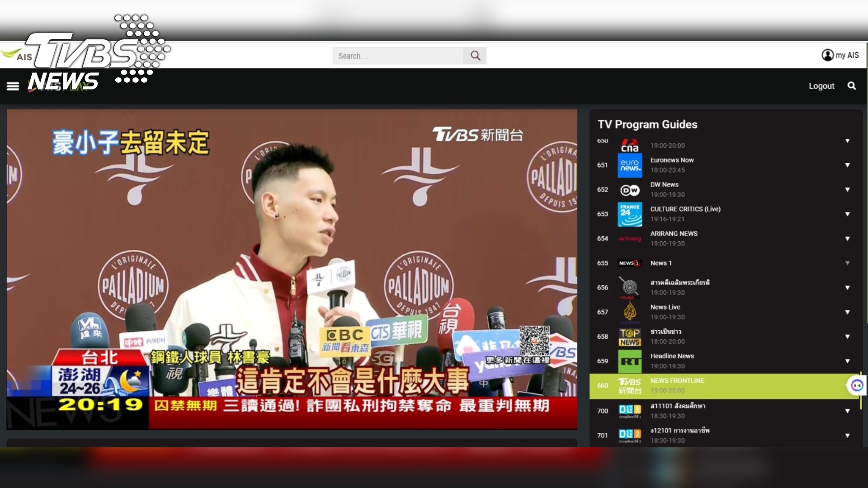
Task: Click the ARIRANG NEWS program title
Action: click(x=674, y=233)
